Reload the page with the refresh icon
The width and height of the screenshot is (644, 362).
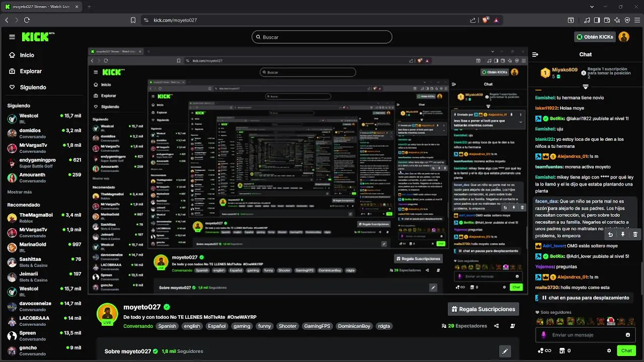pyautogui.click(x=27, y=20)
